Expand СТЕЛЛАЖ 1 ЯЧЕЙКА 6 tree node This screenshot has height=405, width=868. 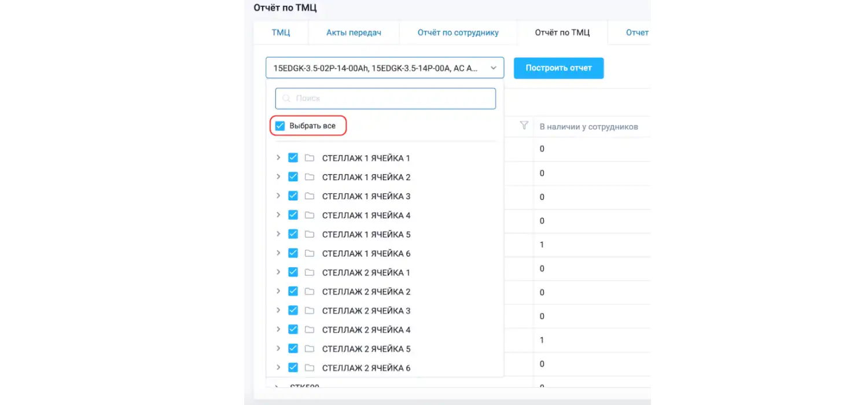click(x=278, y=253)
